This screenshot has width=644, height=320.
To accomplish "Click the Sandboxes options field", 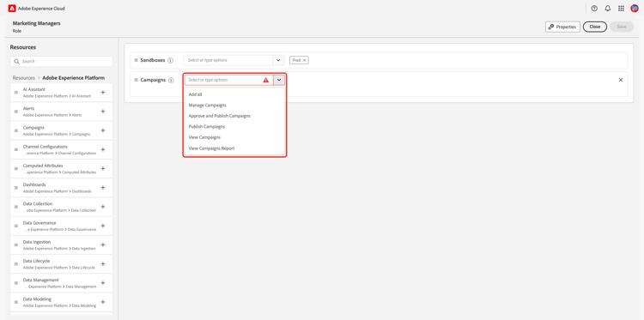I will (x=228, y=60).
